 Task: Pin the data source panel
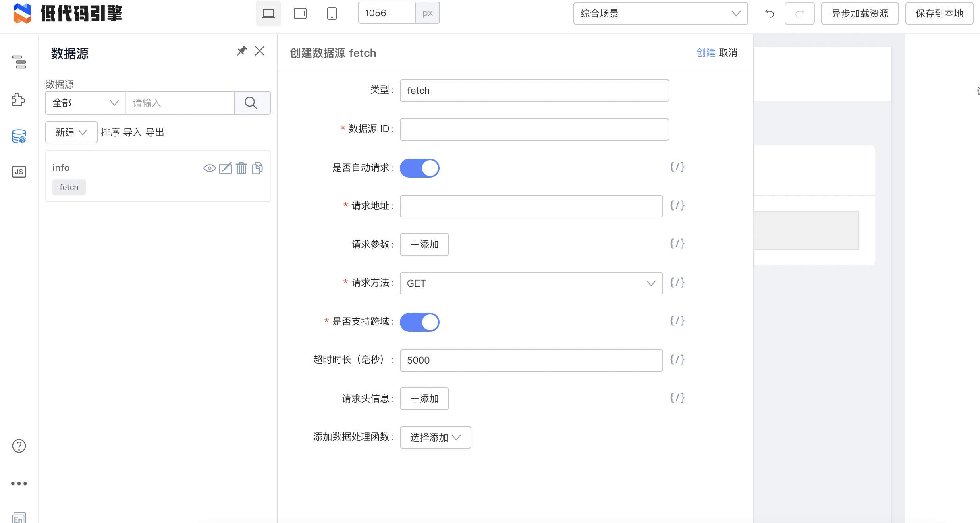[241, 51]
